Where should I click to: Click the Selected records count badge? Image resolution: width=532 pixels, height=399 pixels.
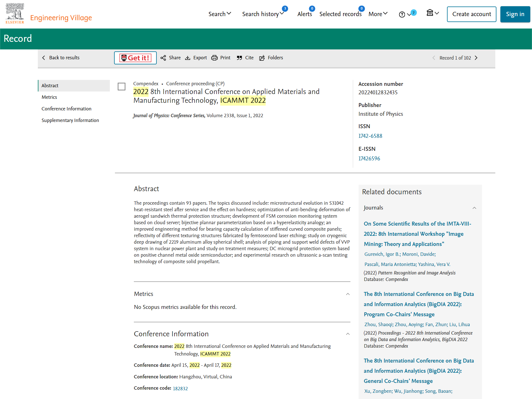[362, 8]
